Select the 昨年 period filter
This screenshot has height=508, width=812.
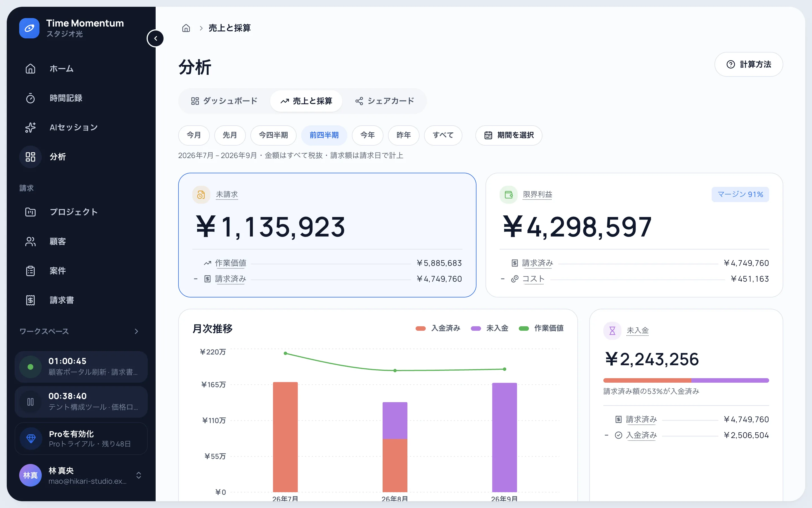(x=404, y=135)
